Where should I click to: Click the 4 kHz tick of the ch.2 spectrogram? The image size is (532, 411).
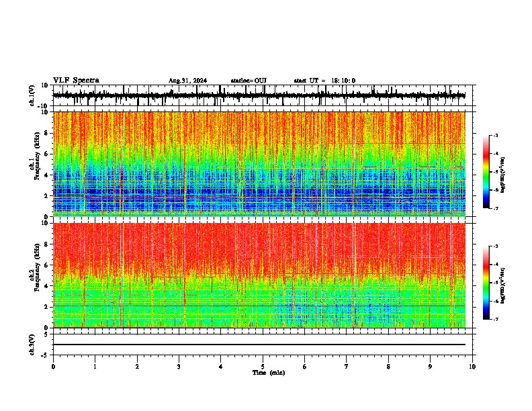pyautogui.click(x=46, y=286)
